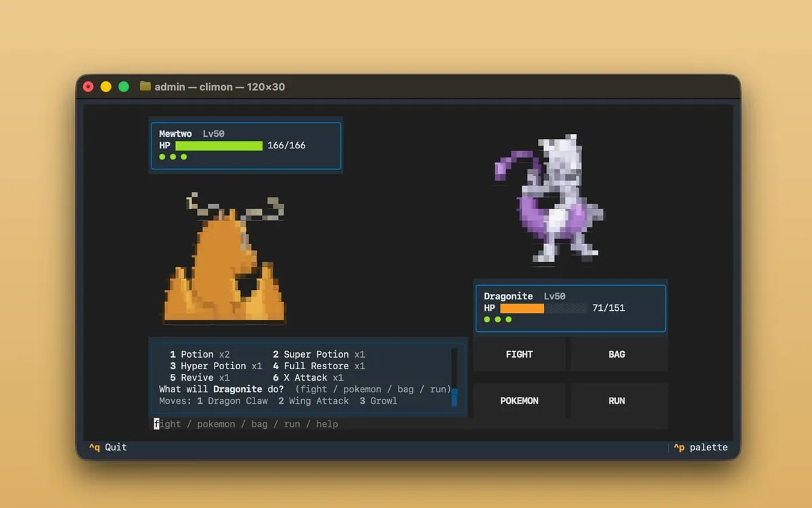Screen dimensions: 812x508
Task: Select '1 Potion x2' item entry
Action: [x=200, y=354]
